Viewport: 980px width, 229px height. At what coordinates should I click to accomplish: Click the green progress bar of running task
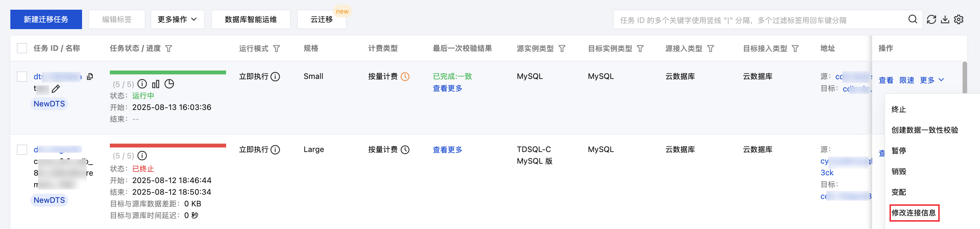[168, 72]
